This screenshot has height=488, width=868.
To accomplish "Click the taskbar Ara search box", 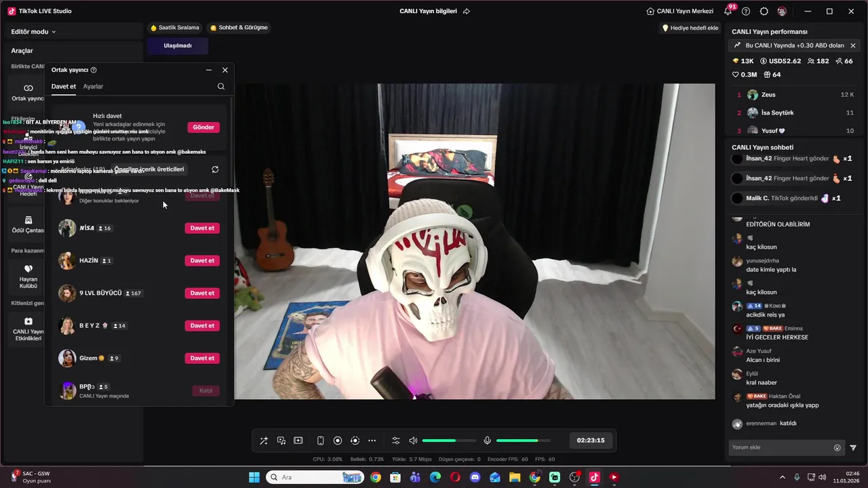I will [x=315, y=477].
